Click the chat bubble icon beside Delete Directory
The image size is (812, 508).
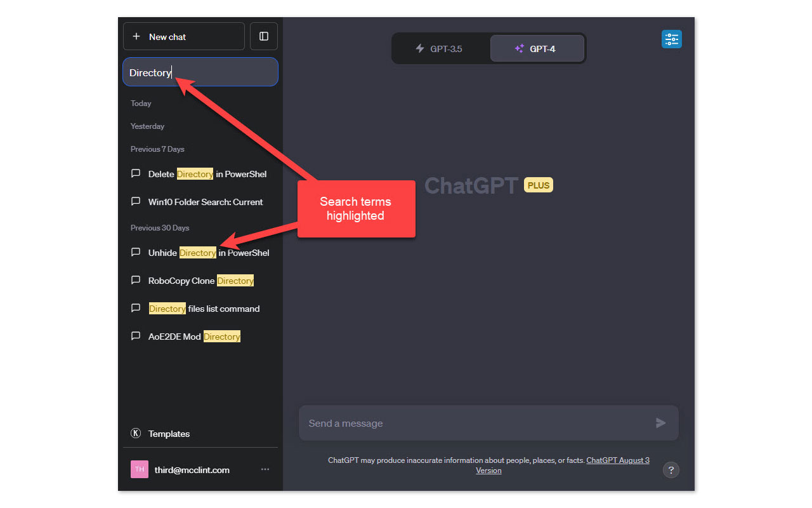(x=135, y=173)
